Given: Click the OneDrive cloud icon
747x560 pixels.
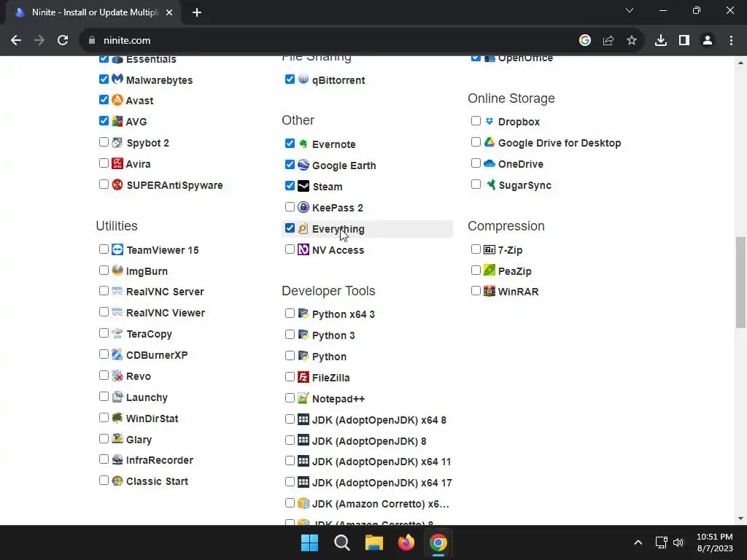Looking at the screenshot, I should coord(489,163).
